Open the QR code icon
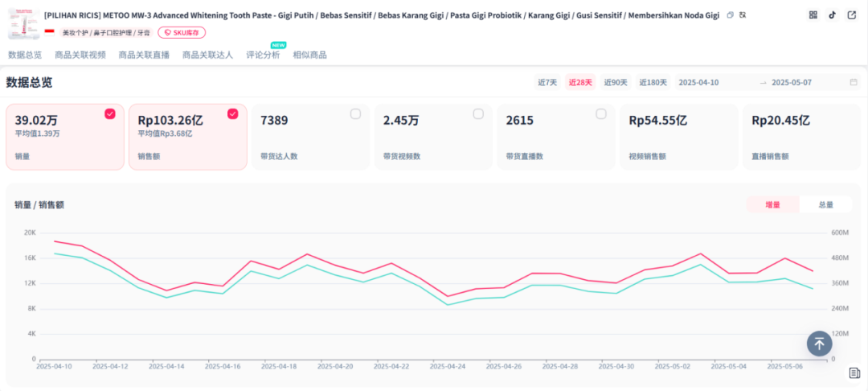 tap(813, 15)
